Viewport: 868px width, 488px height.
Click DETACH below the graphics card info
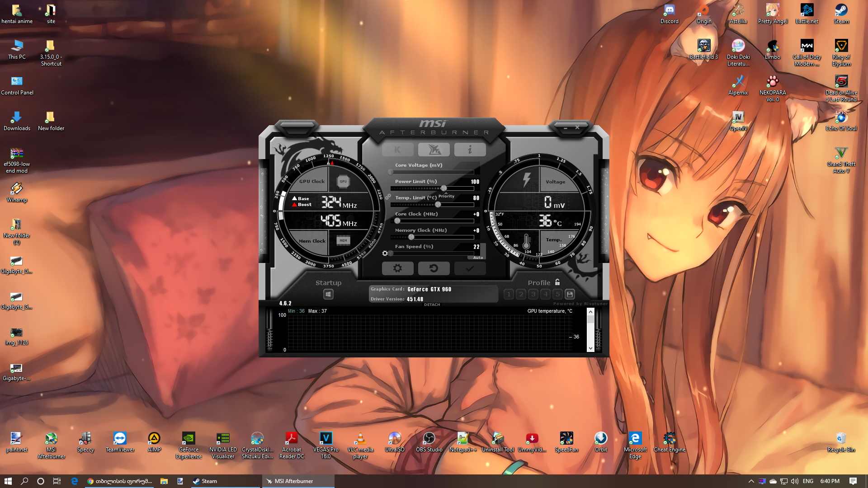point(432,305)
